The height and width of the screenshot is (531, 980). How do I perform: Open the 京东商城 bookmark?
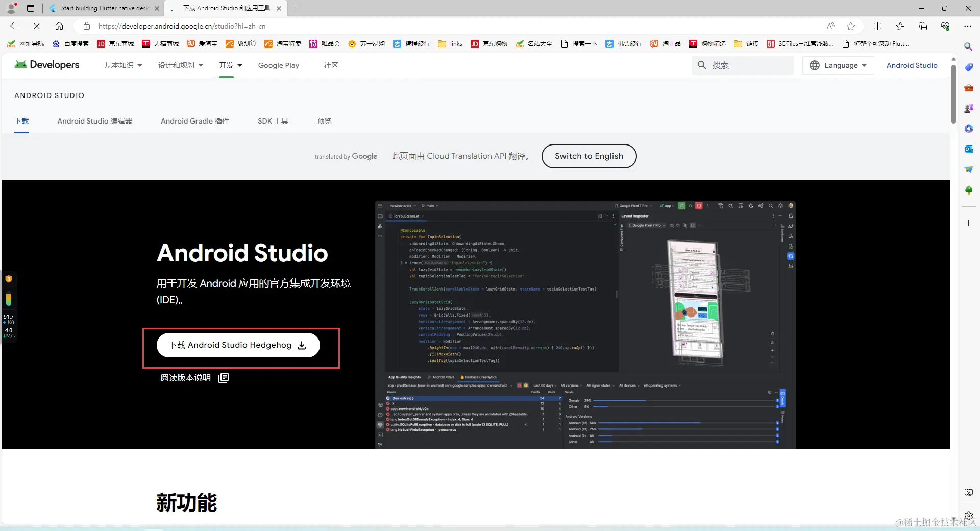click(x=115, y=44)
